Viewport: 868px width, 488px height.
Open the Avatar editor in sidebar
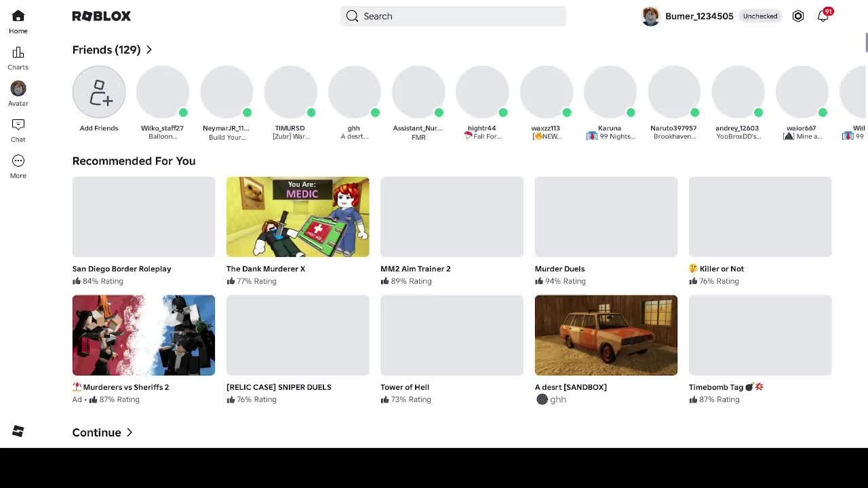pyautogui.click(x=18, y=94)
